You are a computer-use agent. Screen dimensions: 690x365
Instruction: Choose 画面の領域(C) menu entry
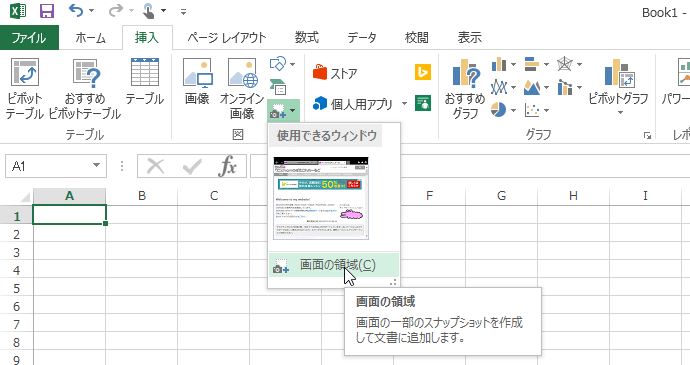click(x=334, y=265)
